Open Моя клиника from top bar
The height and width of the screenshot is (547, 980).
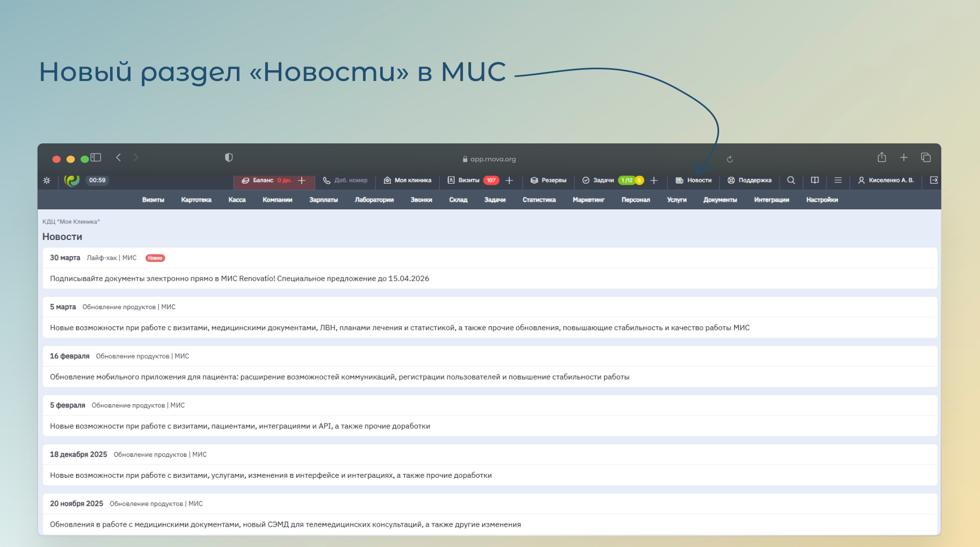point(408,180)
